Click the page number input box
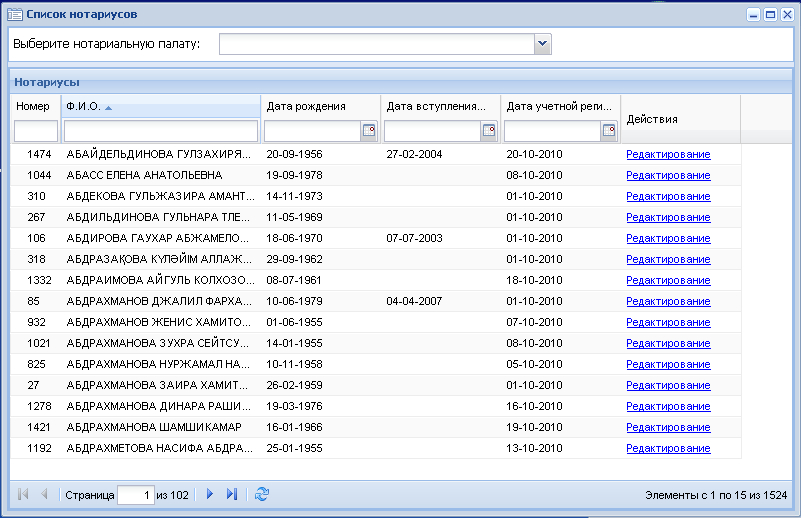This screenshot has height=518, width=801. coord(136,495)
